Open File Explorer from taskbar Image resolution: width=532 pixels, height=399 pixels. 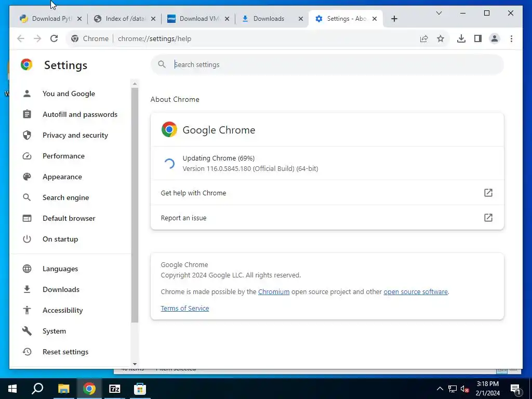tap(63, 389)
